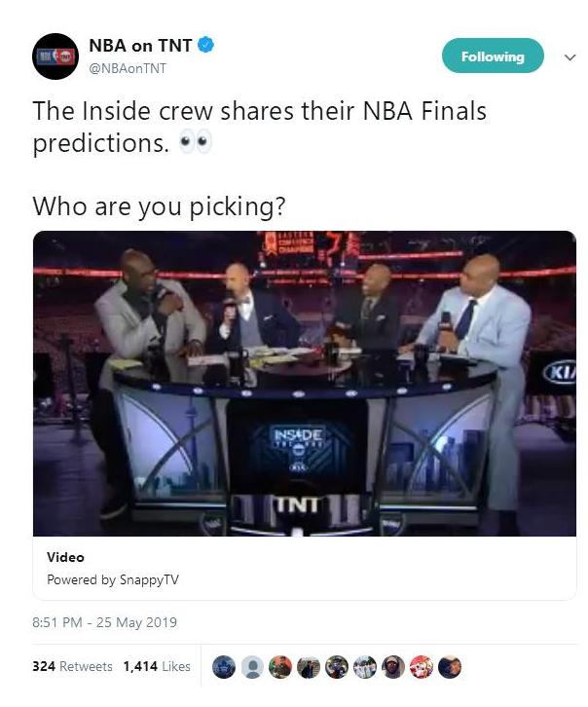Open the 8:51 PM - 25 May 2019 timestamp

pyautogui.click(x=104, y=622)
